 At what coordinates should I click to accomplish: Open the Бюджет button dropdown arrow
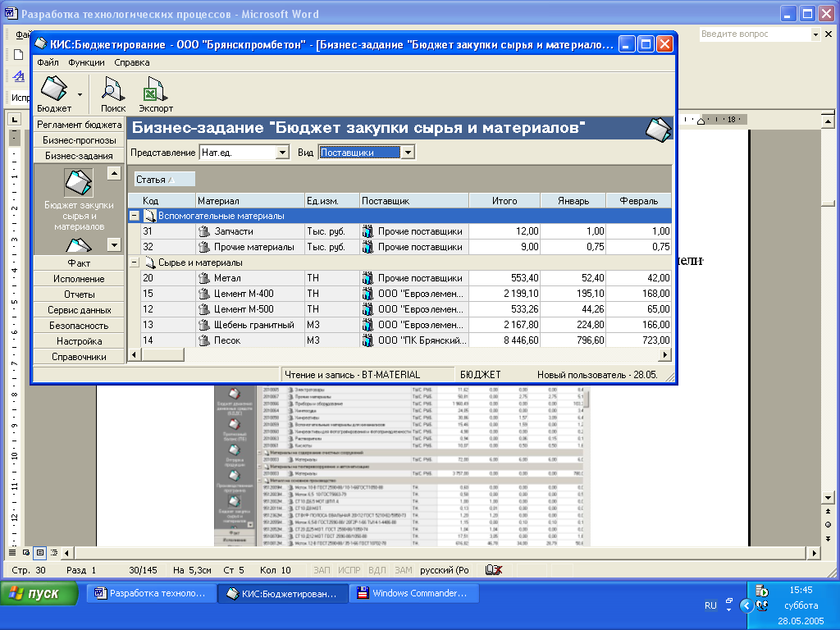[x=80, y=94]
